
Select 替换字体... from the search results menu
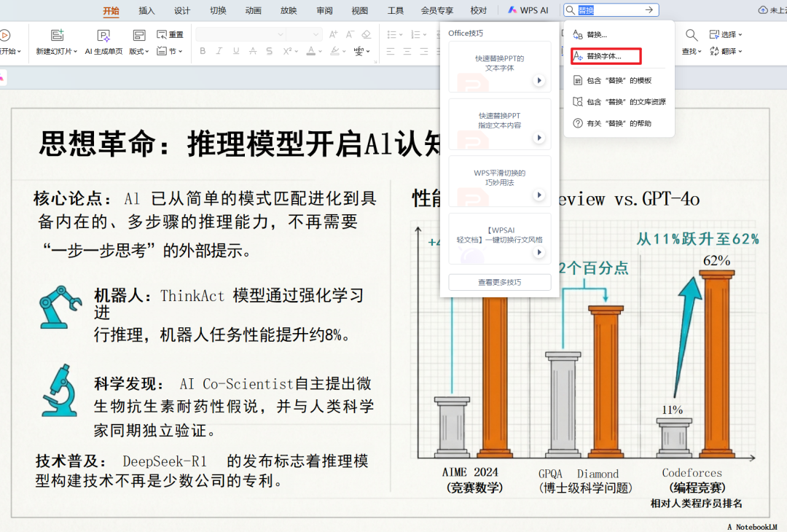click(606, 56)
